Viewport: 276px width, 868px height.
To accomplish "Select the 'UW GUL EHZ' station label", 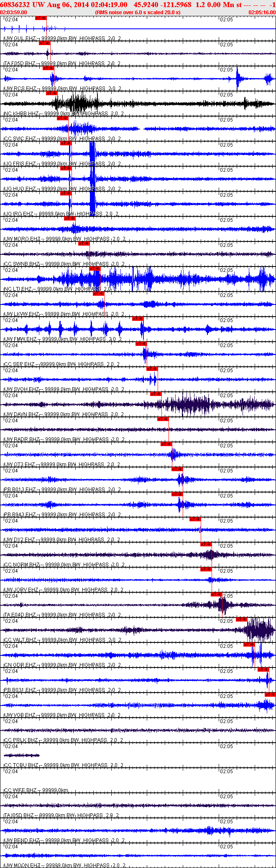I will click(x=20, y=38).
